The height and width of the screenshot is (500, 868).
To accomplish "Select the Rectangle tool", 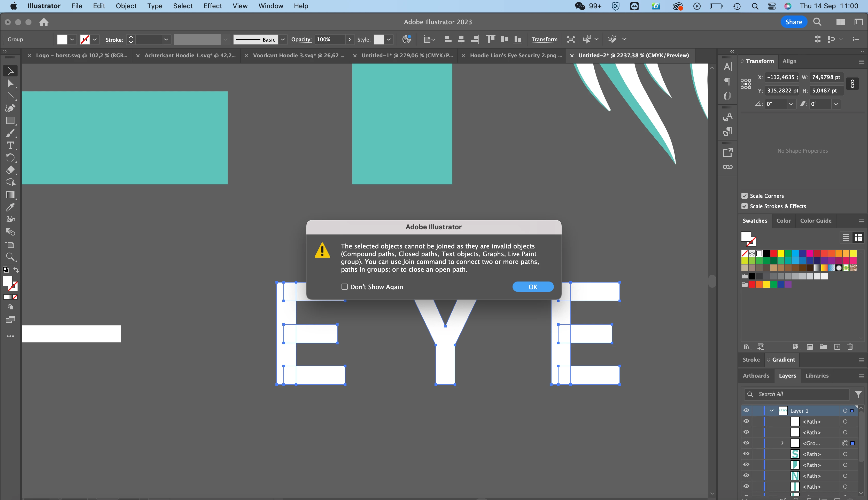I will (10, 121).
